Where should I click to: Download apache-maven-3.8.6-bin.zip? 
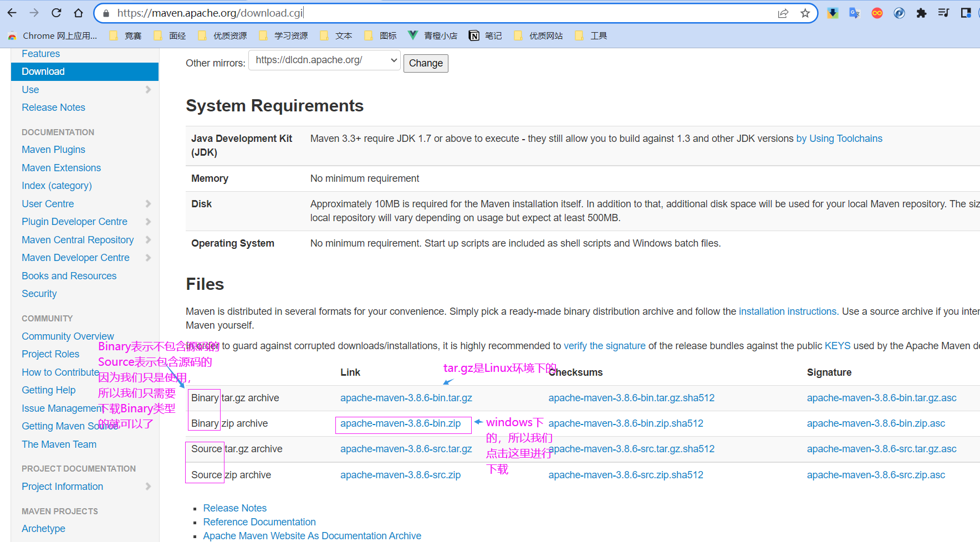coord(400,423)
